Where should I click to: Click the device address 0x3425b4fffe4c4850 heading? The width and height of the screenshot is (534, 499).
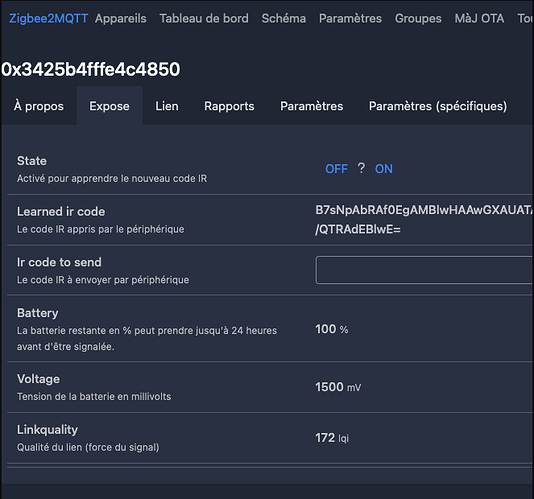click(91, 69)
